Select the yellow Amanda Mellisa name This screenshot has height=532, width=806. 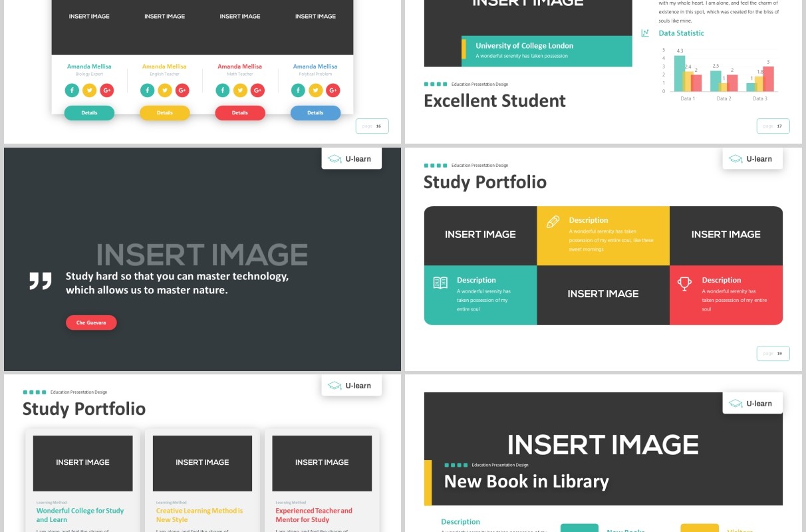coord(164,66)
